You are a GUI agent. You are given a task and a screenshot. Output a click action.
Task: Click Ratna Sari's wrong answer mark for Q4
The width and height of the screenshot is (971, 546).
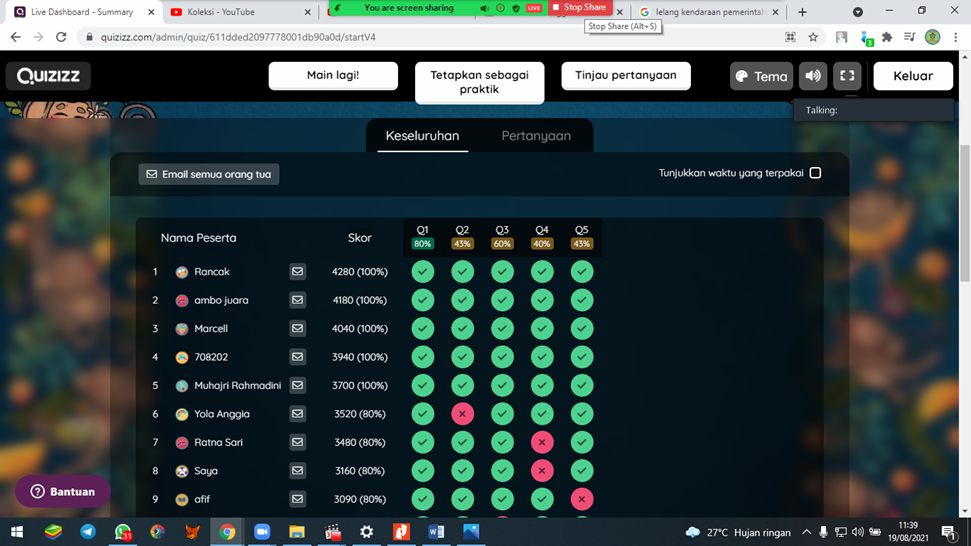542,442
